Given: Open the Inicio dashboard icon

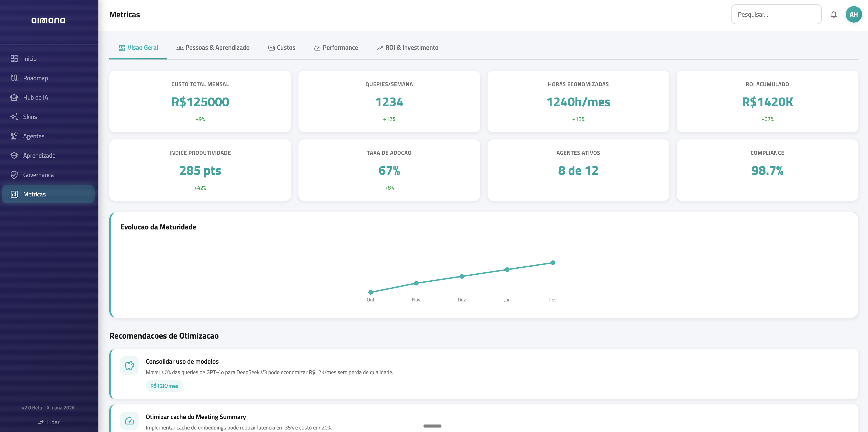Looking at the screenshot, I should point(14,58).
